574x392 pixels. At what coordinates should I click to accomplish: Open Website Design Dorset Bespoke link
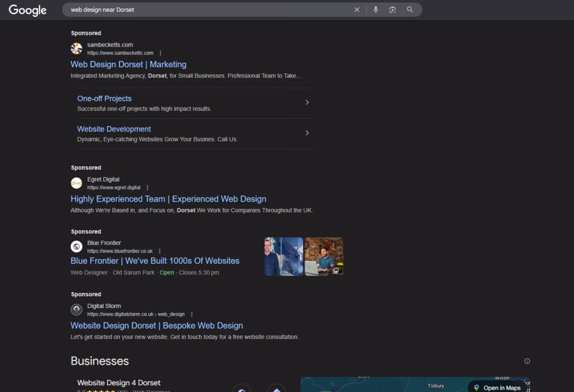[157, 325]
